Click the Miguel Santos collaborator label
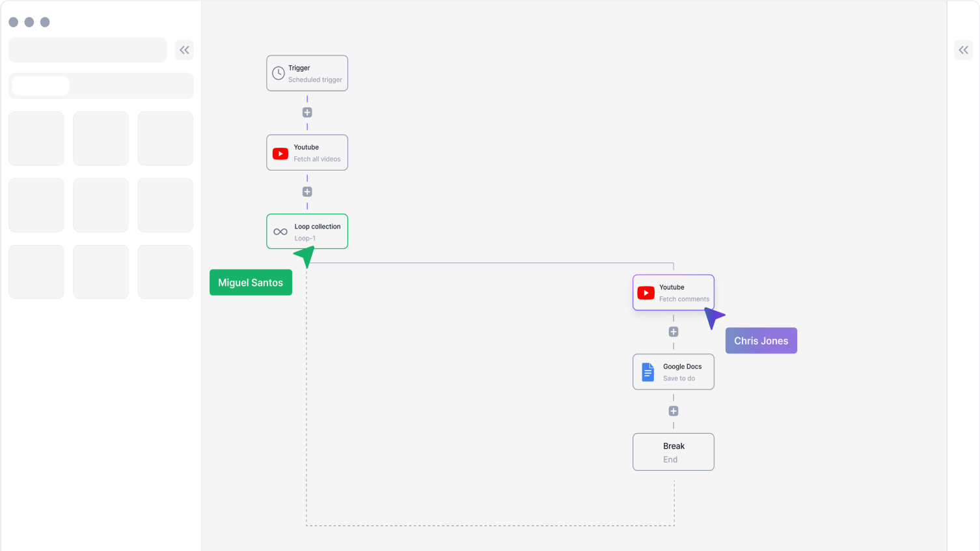The width and height of the screenshot is (980, 551). click(x=251, y=282)
